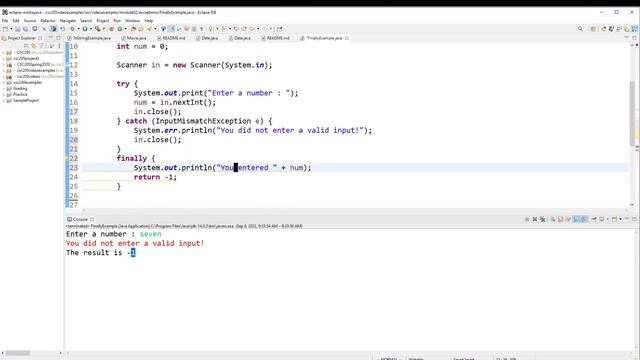640x360 pixels.
Task: Expand the CSC205Spring2020 project node
Action: 3,64
